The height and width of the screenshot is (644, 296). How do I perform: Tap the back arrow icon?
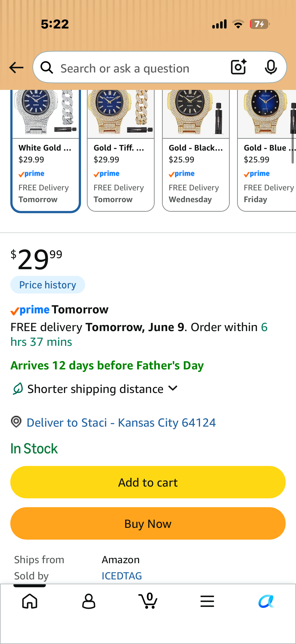click(16, 68)
